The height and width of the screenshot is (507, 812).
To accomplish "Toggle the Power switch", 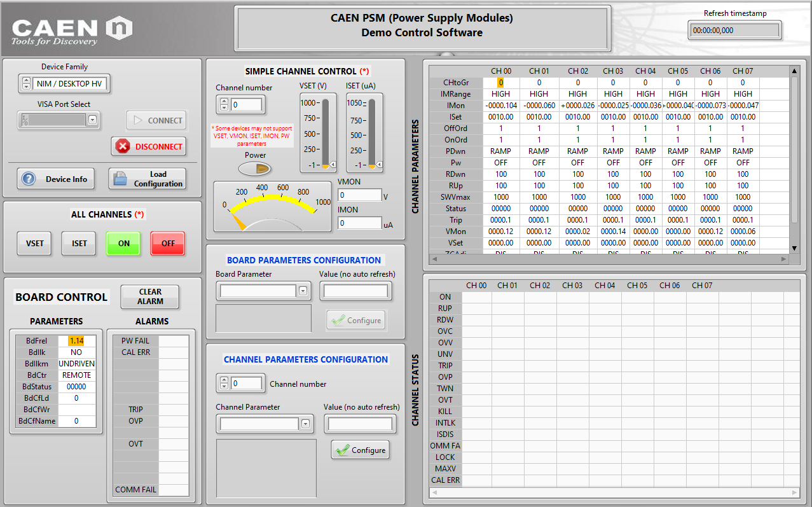I will (255, 169).
